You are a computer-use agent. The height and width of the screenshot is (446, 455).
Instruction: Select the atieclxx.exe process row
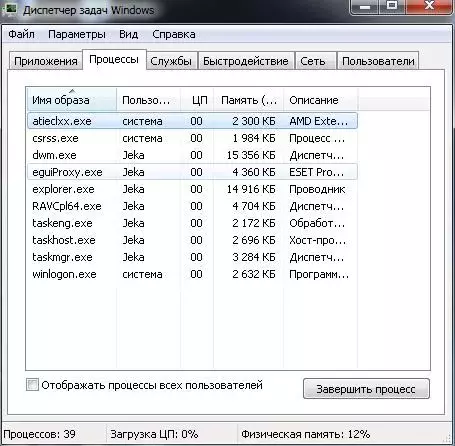[192, 121]
